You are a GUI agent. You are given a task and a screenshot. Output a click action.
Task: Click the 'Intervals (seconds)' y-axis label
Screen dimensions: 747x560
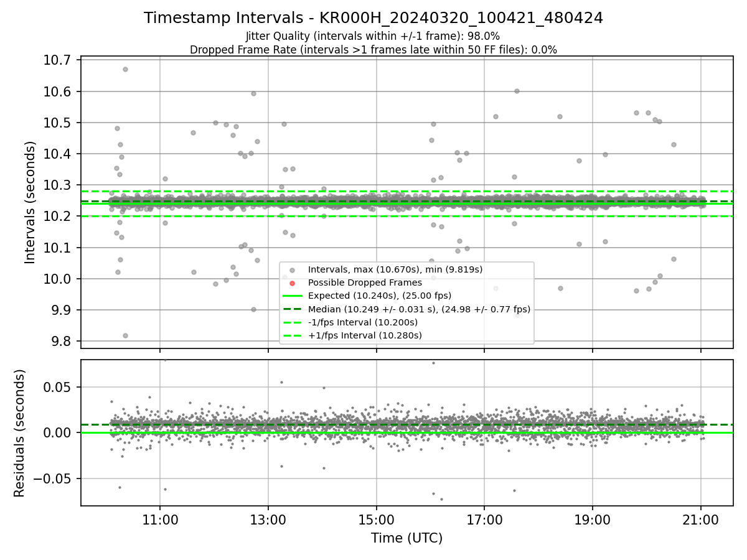pos(31,202)
